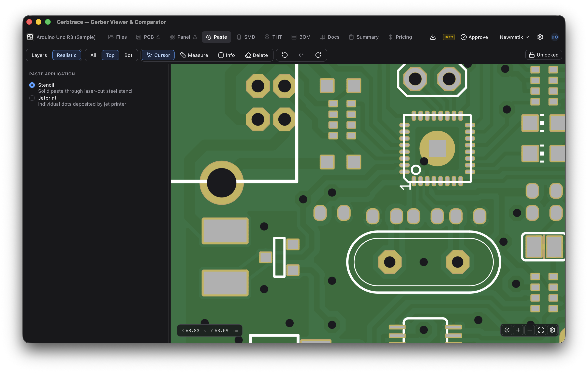Screen dimensions: 588x373
Task: Click the large drill hole pad on board
Action: click(x=221, y=183)
